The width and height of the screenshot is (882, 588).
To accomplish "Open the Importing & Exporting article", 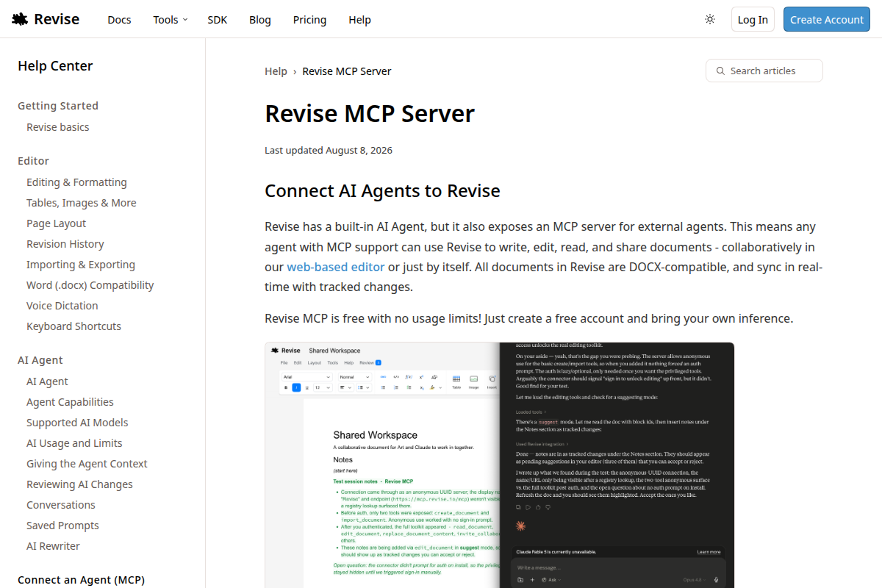I will pos(81,265).
